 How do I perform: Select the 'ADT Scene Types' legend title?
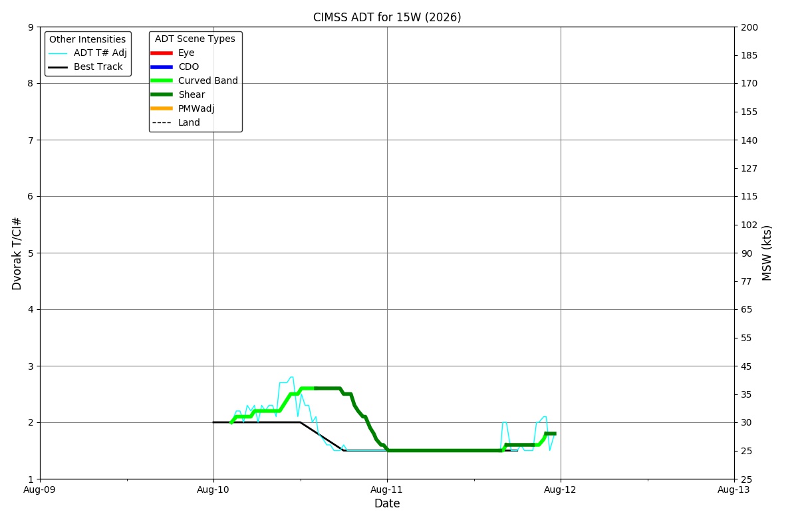click(x=195, y=39)
